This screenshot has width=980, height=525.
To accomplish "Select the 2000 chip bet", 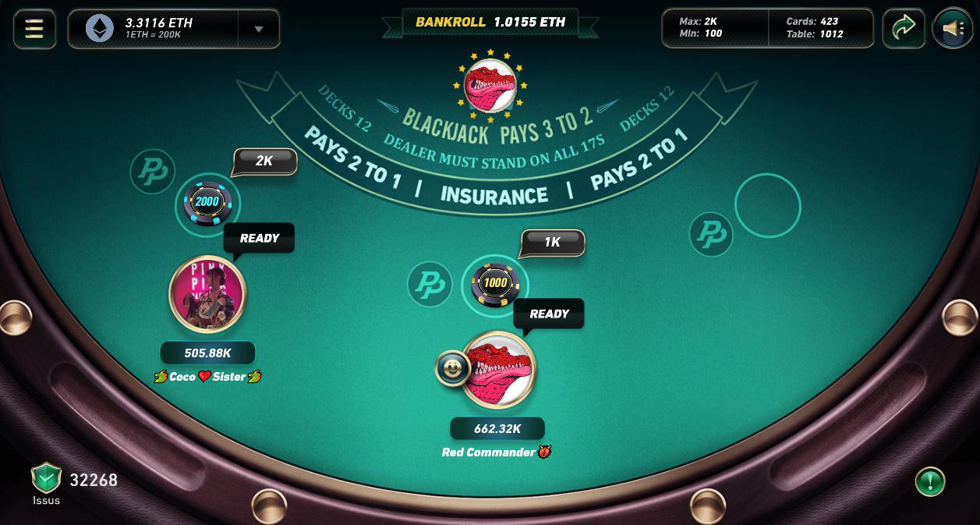I will 207,202.
